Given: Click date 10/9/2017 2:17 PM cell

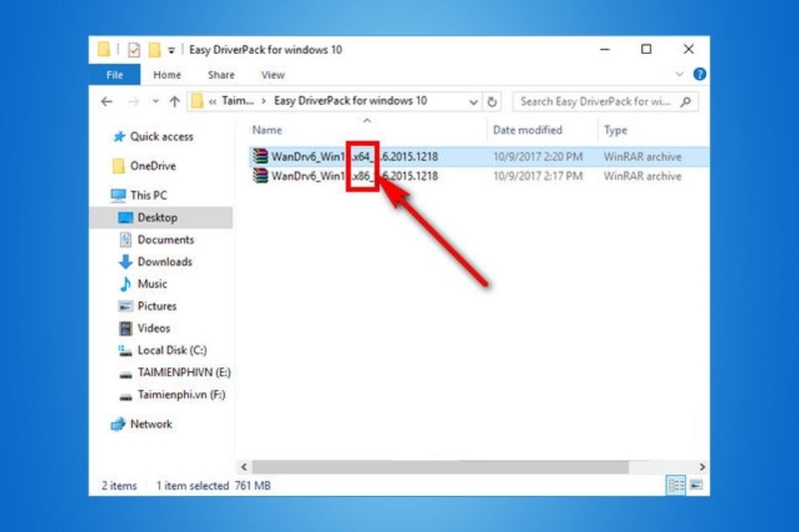Looking at the screenshot, I should [537, 176].
